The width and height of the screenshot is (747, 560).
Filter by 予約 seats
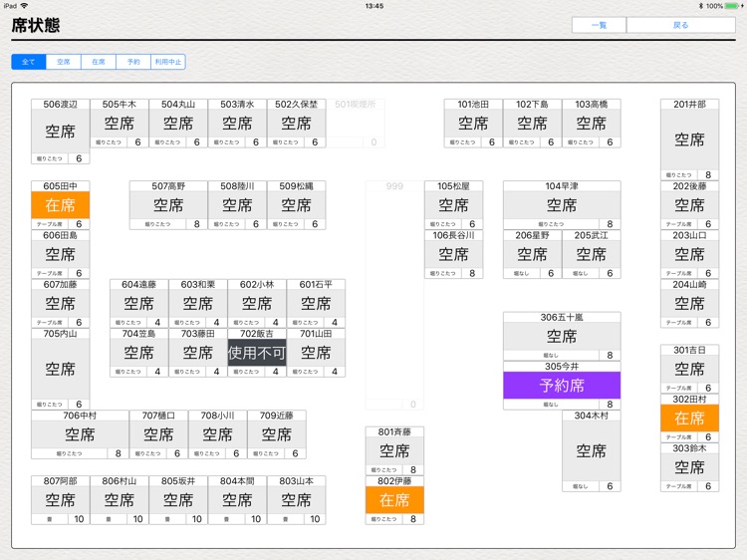(133, 62)
